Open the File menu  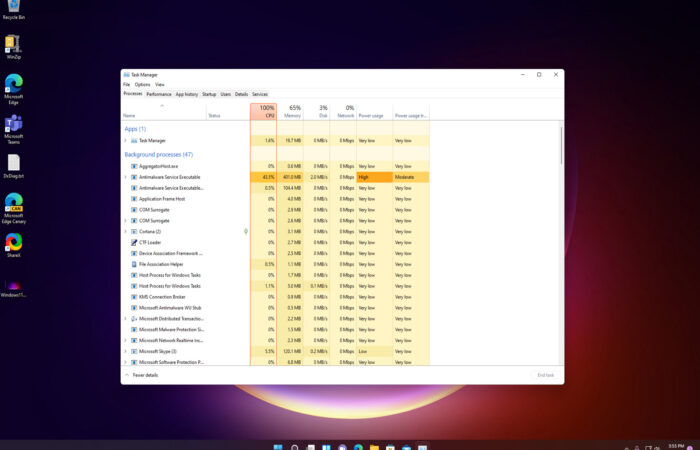[126, 84]
